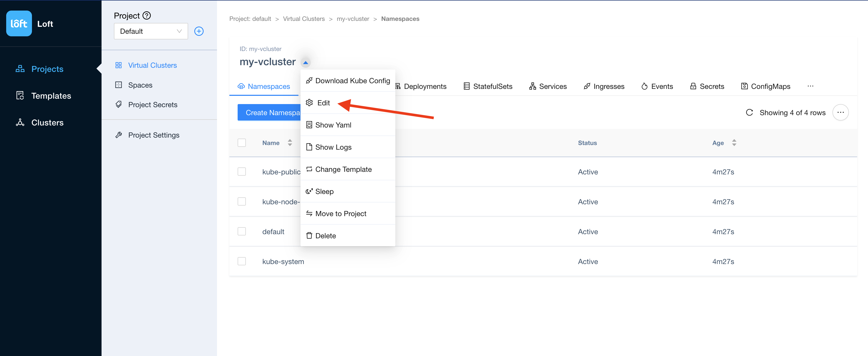Open the Templates section

[x=51, y=96]
